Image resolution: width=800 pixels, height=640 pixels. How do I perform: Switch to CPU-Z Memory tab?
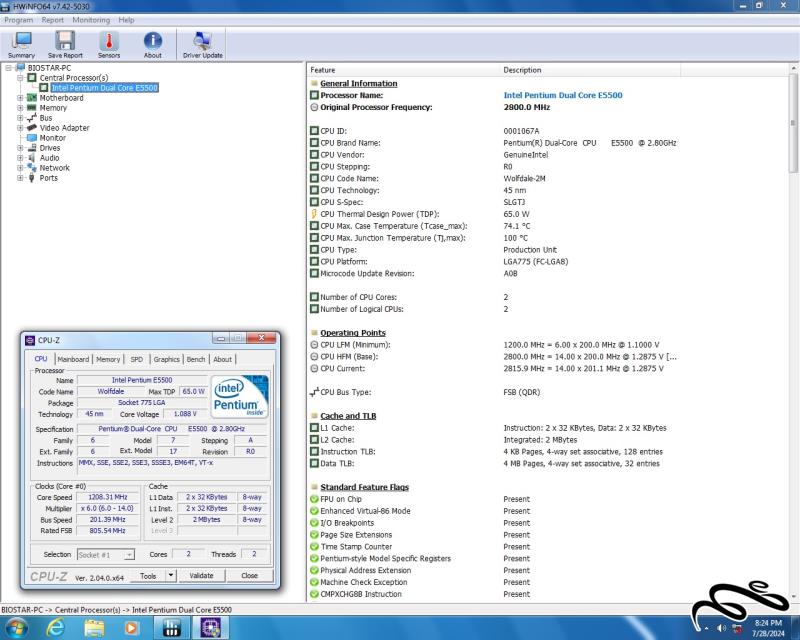[x=108, y=359]
